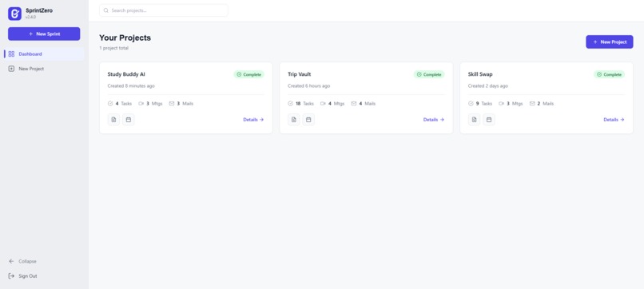The height and width of the screenshot is (289, 644).
Task: Open the calendar icon on Skill Swap card
Action: point(489,120)
